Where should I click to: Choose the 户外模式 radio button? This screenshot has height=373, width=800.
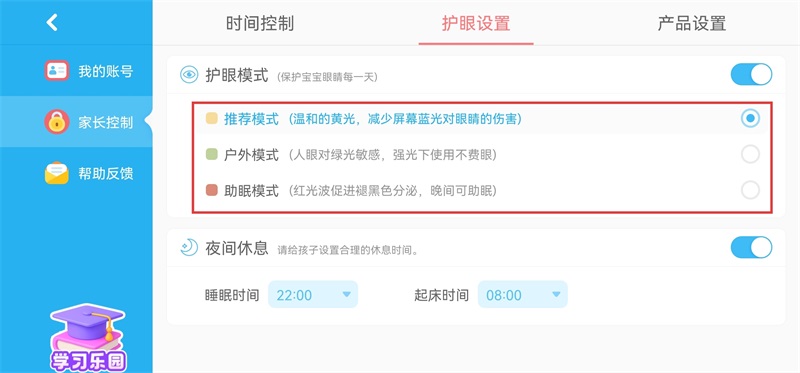(x=750, y=154)
